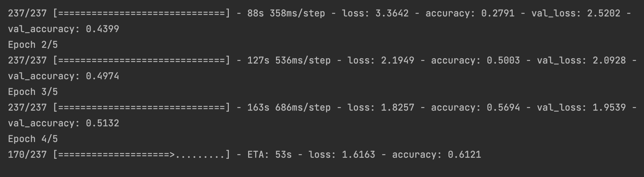Click the 170/237 step counter

pos(27,155)
